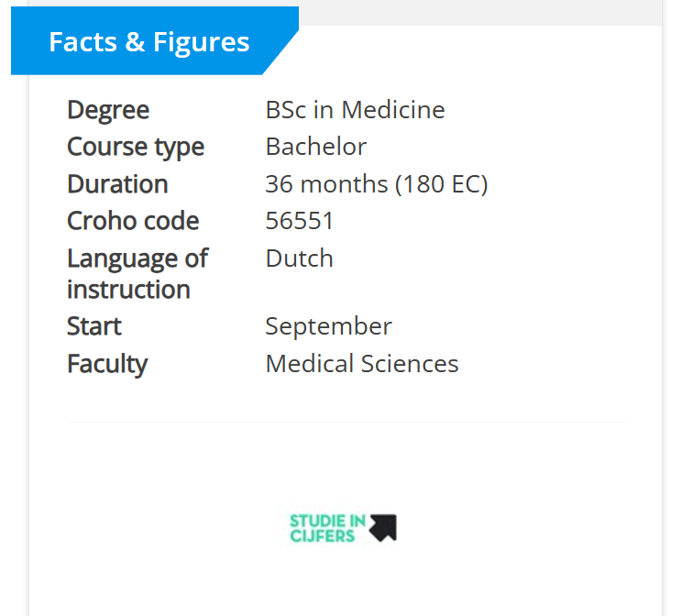Screen dimensions: 682x616
Task: Click the September start value
Action: click(328, 326)
